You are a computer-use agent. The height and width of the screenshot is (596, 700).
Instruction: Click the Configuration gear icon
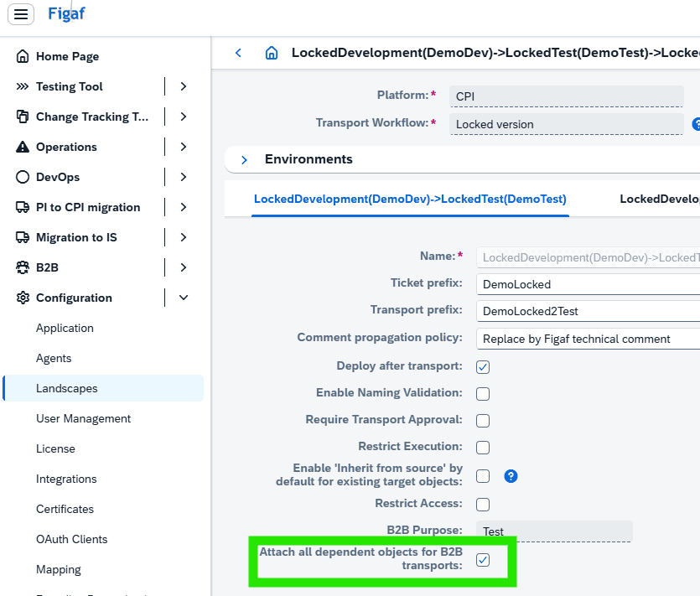[23, 298]
